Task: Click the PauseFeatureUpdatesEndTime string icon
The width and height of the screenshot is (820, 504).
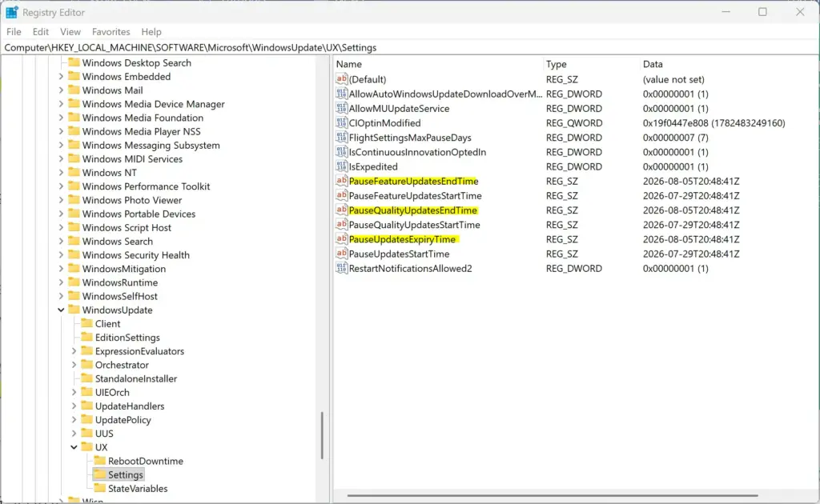Action: click(341, 181)
